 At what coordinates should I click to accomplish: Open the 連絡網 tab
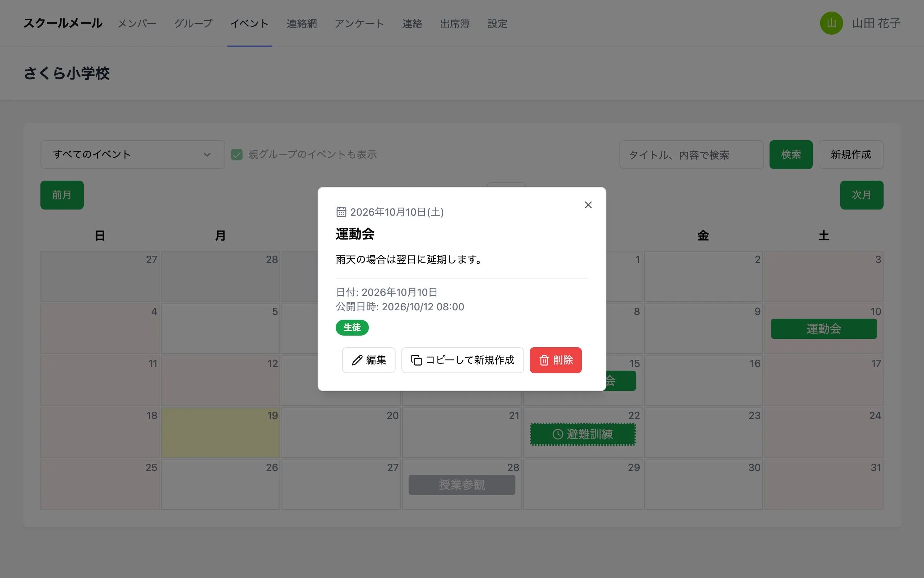(x=302, y=24)
